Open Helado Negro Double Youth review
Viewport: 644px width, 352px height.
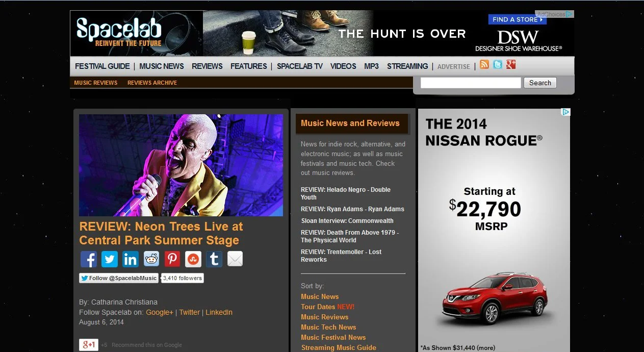click(x=346, y=193)
